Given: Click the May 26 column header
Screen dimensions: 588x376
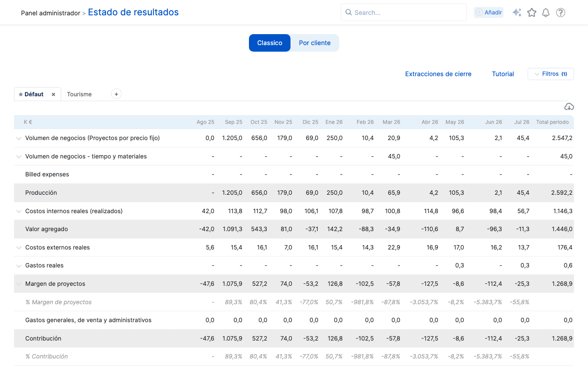Looking at the screenshot, I should pos(455,122).
